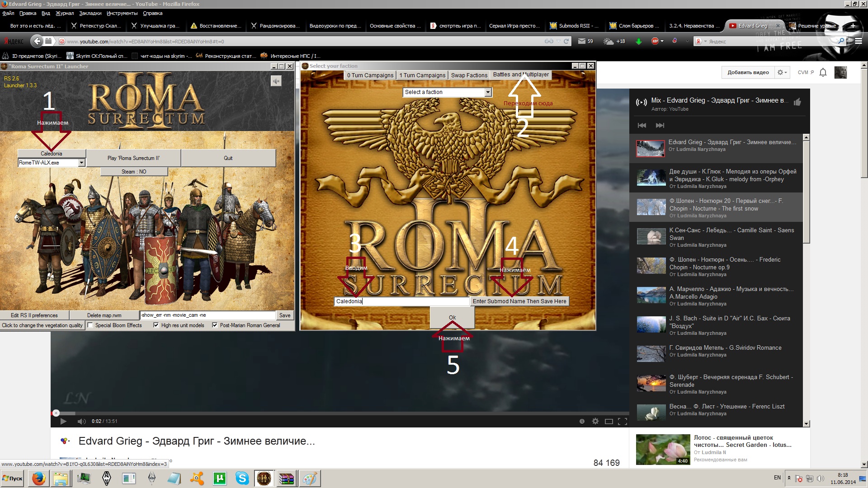Screen dimensions: 868x488
Task: Toggle theater mode in the player
Action: 609,421
